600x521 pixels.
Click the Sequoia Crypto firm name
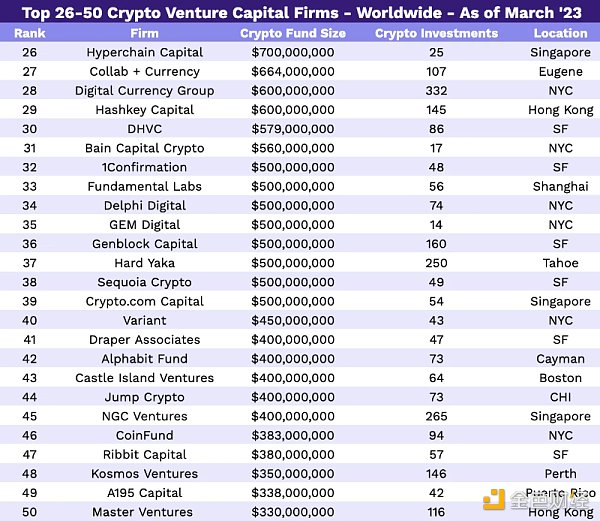tap(144, 282)
